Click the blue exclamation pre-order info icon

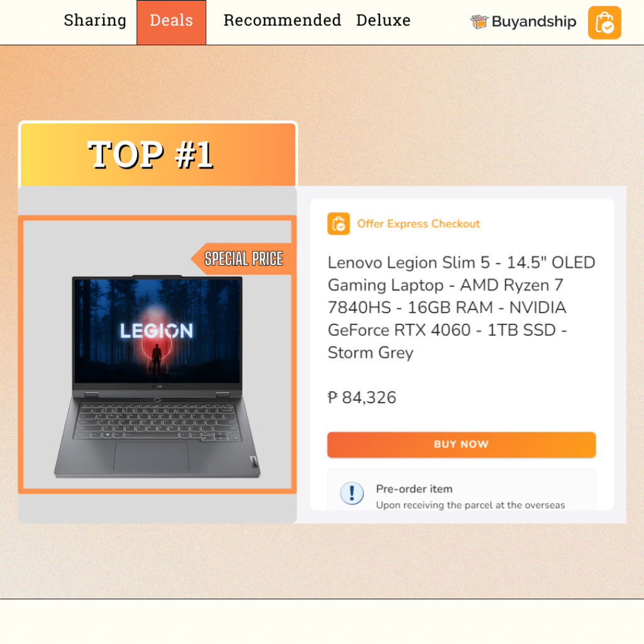click(352, 493)
